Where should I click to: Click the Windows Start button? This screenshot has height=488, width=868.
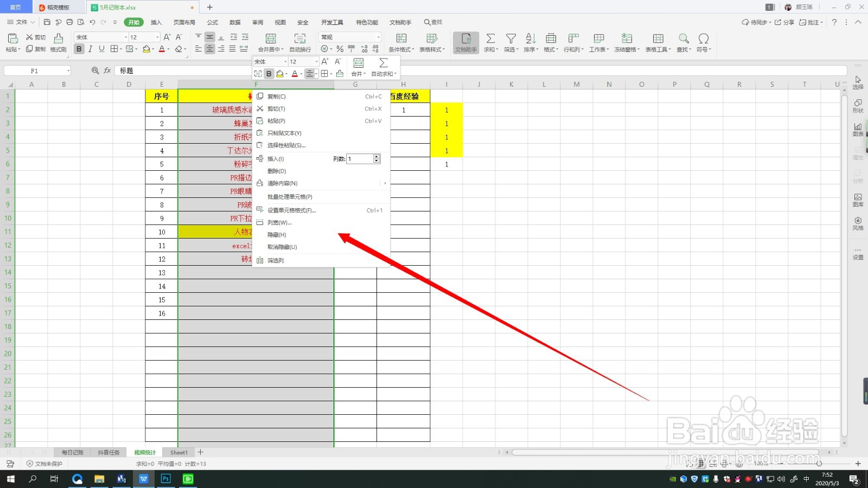coord(11,479)
